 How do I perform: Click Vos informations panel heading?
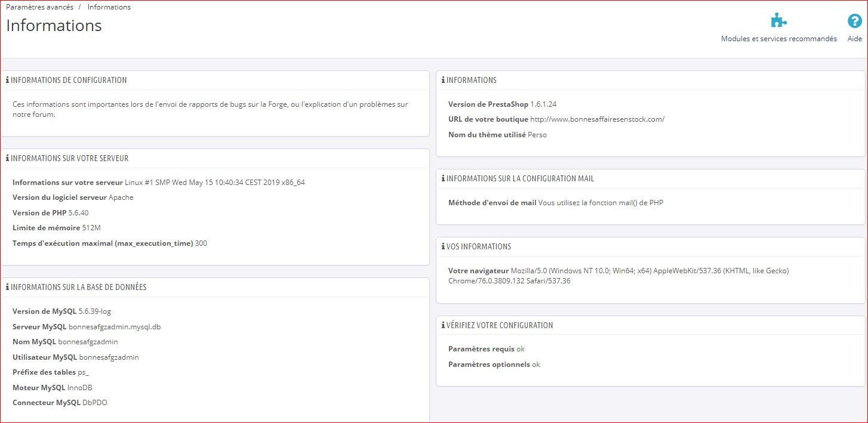[479, 246]
